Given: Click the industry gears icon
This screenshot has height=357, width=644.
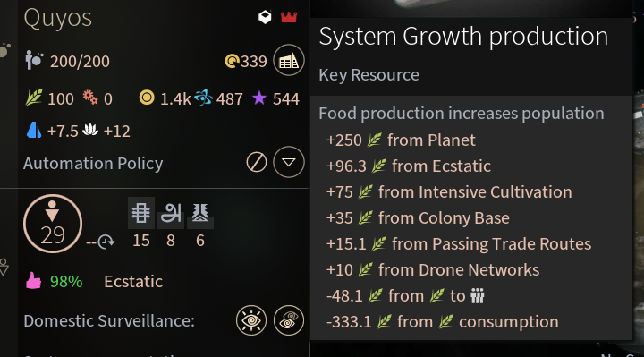Looking at the screenshot, I should [x=90, y=98].
